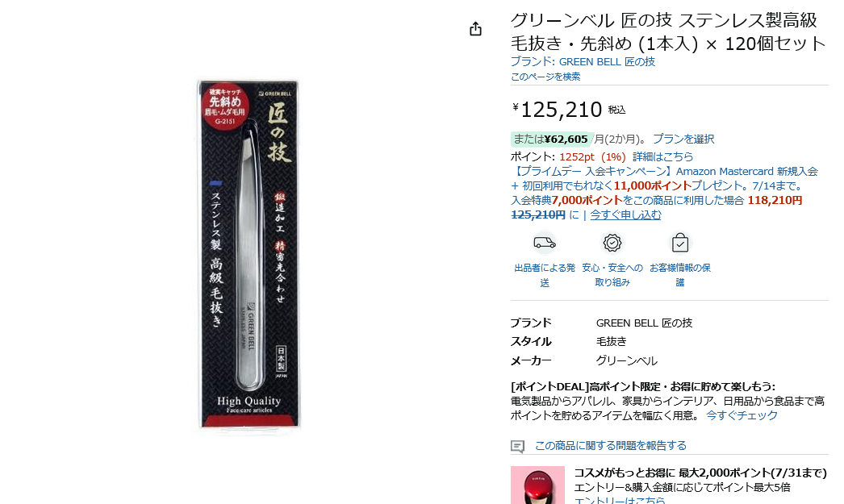Select プランを選択 installment plan link
844x504 pixels.
683,139
